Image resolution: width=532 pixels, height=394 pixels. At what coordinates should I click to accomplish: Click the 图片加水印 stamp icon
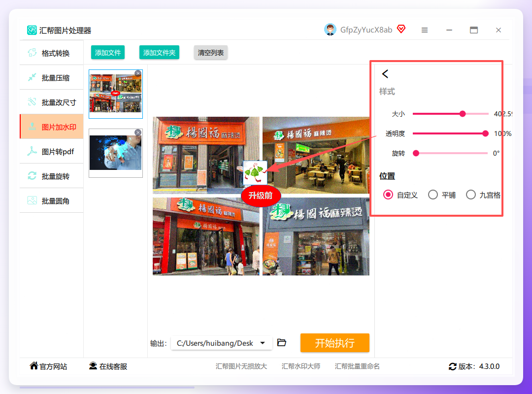pyautogui.click(x=32, y=127)
